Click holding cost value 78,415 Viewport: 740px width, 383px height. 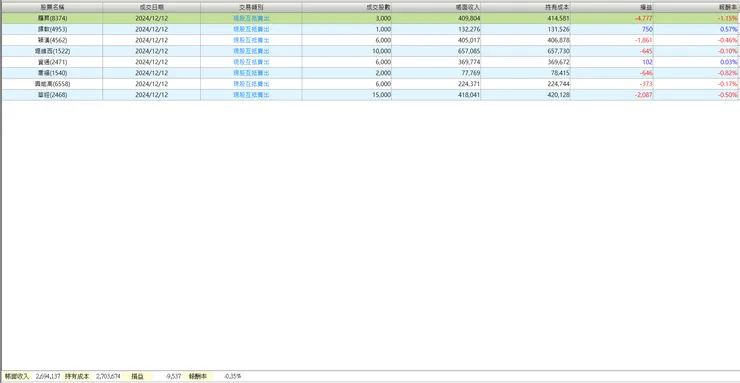(561, 73)
